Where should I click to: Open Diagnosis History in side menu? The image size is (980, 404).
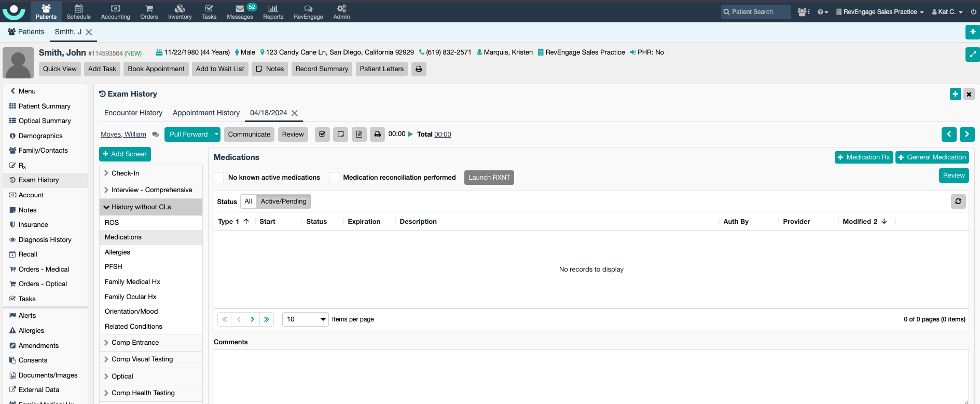coord(45,240)
